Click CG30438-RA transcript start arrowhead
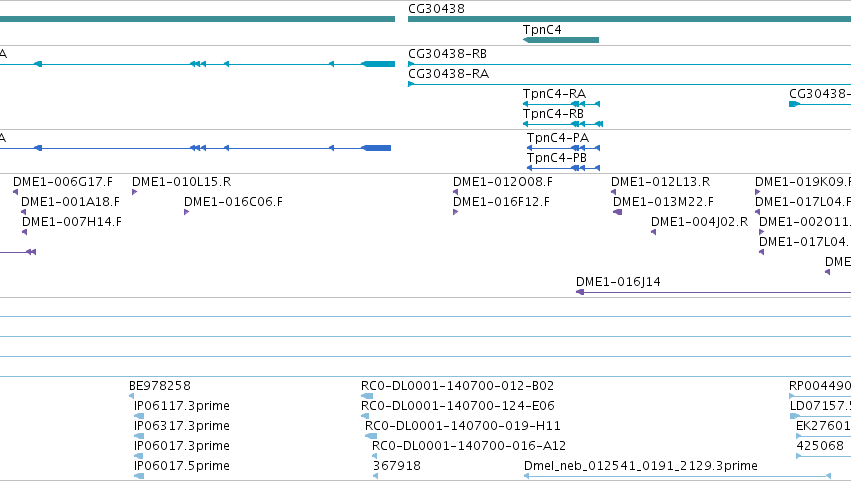 [411, 84]
